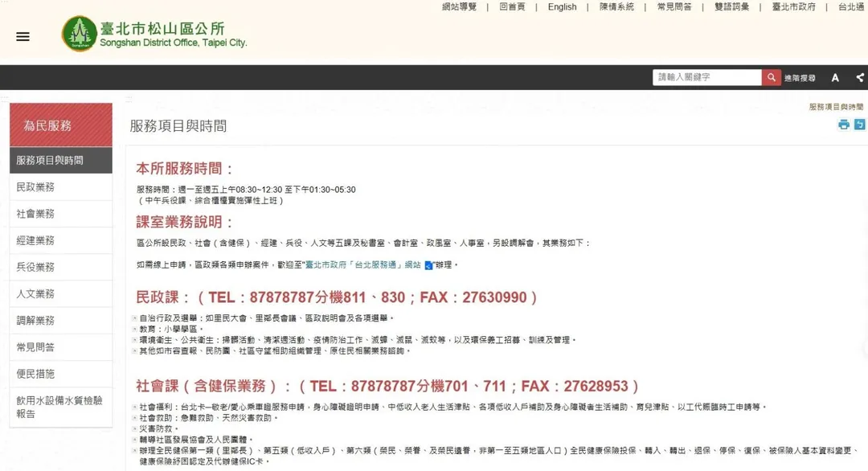Open 常見問答 in top navigation
Viewport: 868px width, 471px height.
pyautogui.click(x=674, y=6)
